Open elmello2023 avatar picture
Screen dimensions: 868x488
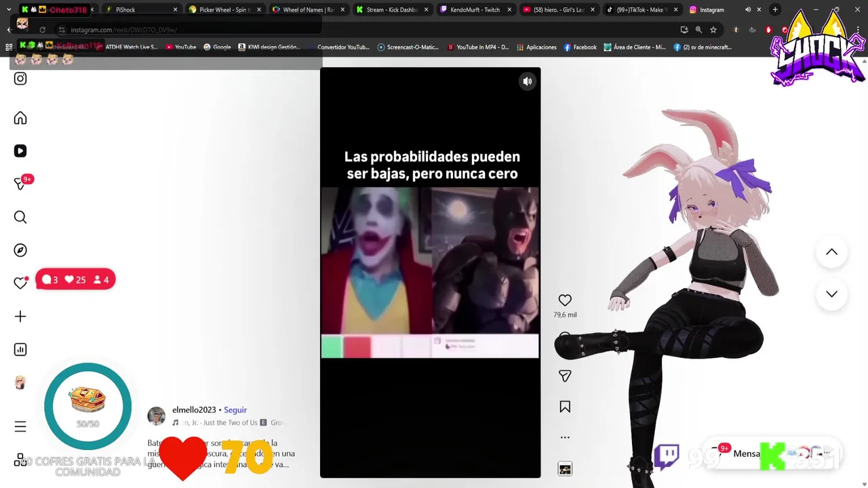[157, 416]
